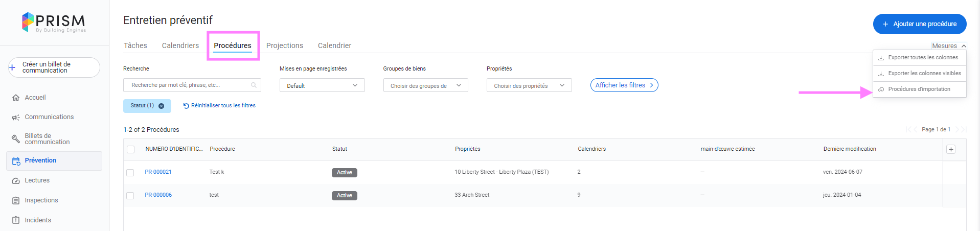Click the Incidents alert icon
This screenshot has width=980, height=231.
click(16, 220)
